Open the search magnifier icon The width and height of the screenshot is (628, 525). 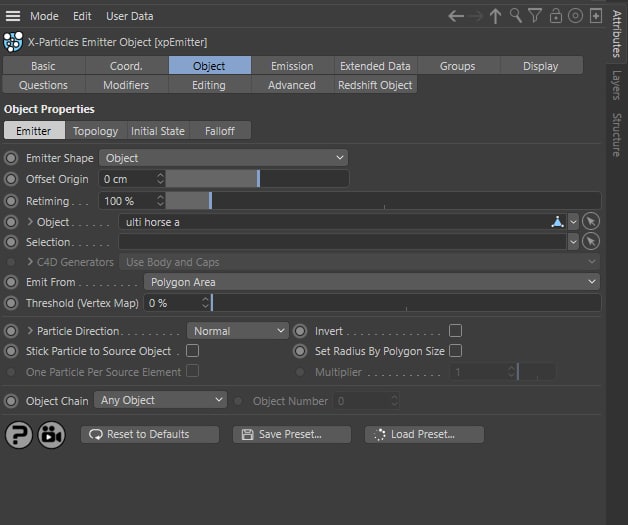coord(515,16)
